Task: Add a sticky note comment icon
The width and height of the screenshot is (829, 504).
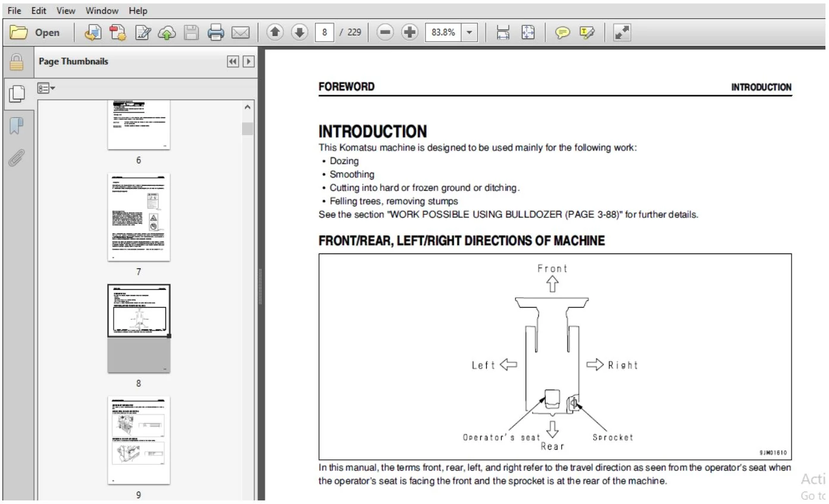Action: 562,33
